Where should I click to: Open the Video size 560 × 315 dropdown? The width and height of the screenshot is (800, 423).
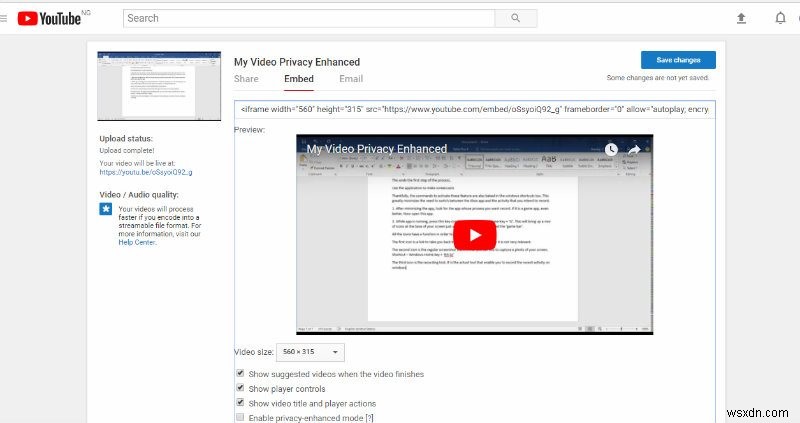[x=310, y=352]
